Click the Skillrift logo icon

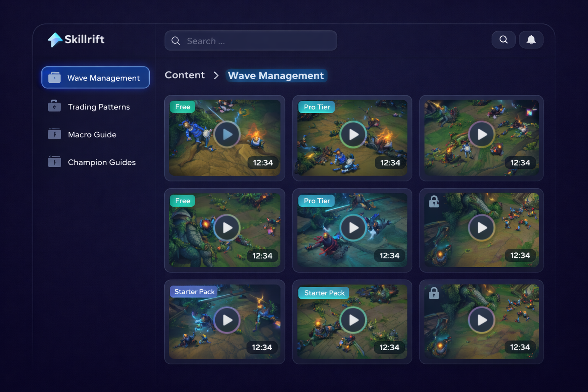point(55,39)
